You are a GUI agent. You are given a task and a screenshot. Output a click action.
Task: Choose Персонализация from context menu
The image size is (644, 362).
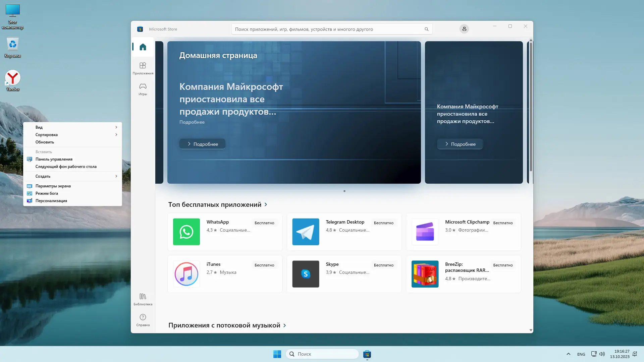pyautogui.click(x=51, y=201)
